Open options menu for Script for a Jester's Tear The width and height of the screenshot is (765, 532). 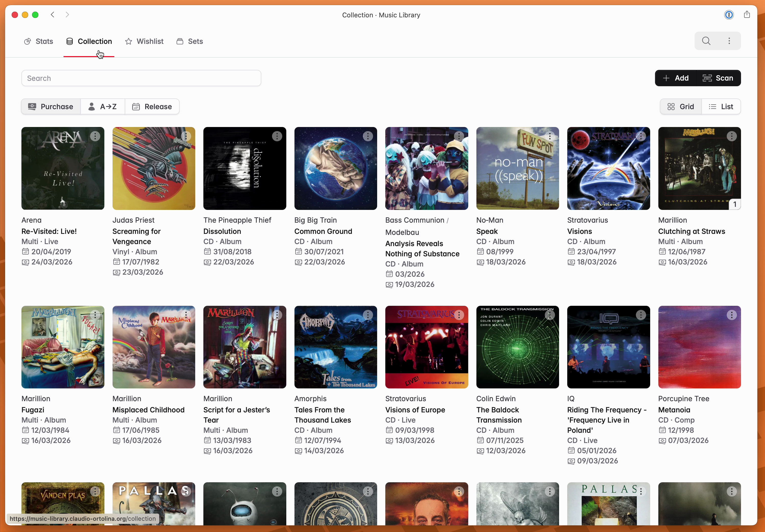(277, 315)
